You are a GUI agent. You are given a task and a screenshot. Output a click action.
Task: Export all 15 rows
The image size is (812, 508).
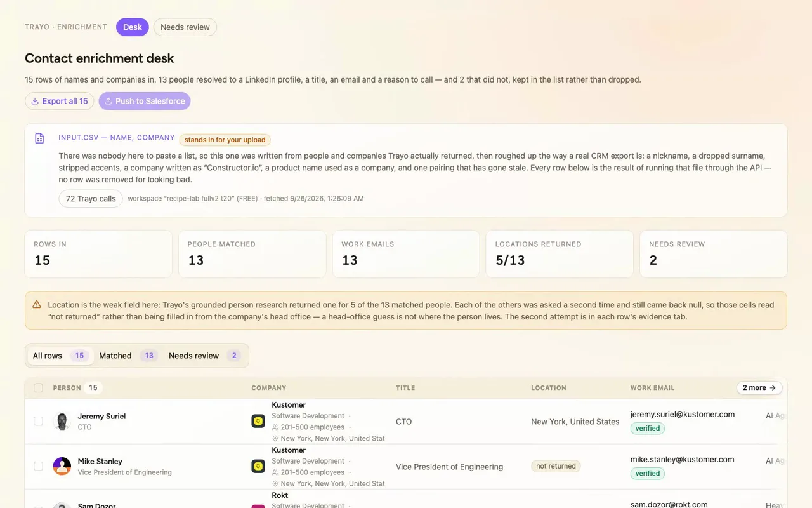point(60,101)
